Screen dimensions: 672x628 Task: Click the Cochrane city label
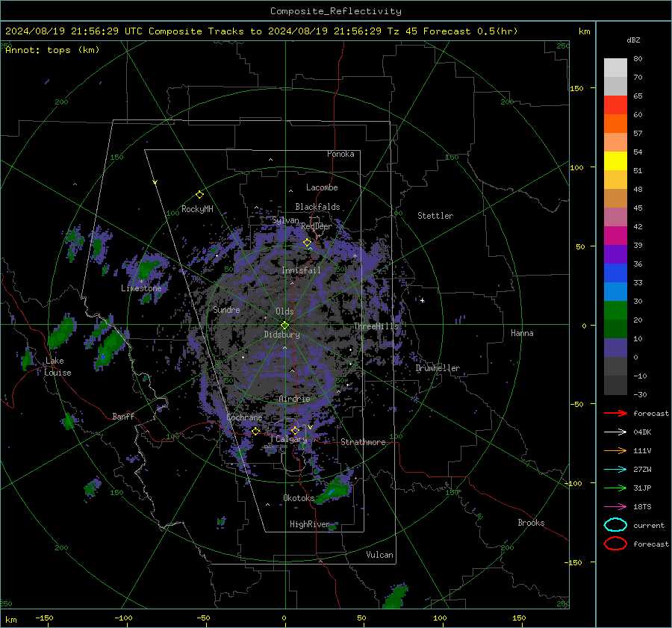point(244,417)
